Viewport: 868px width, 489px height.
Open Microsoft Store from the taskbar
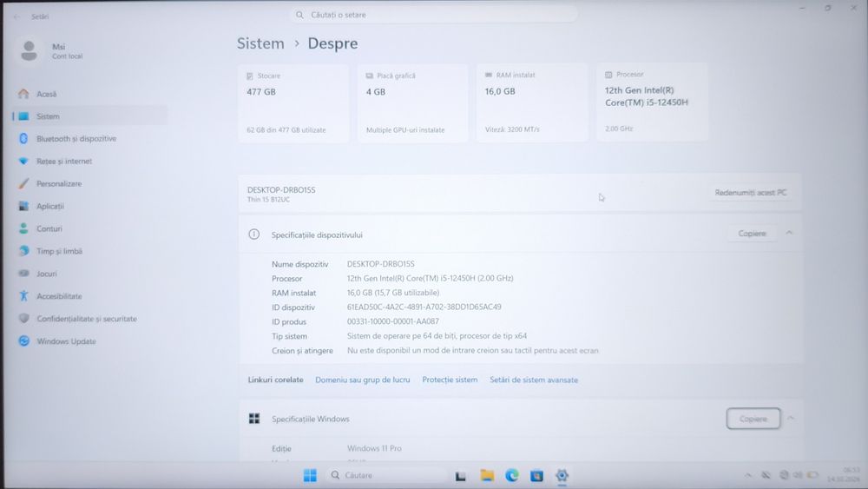point(536,476)
